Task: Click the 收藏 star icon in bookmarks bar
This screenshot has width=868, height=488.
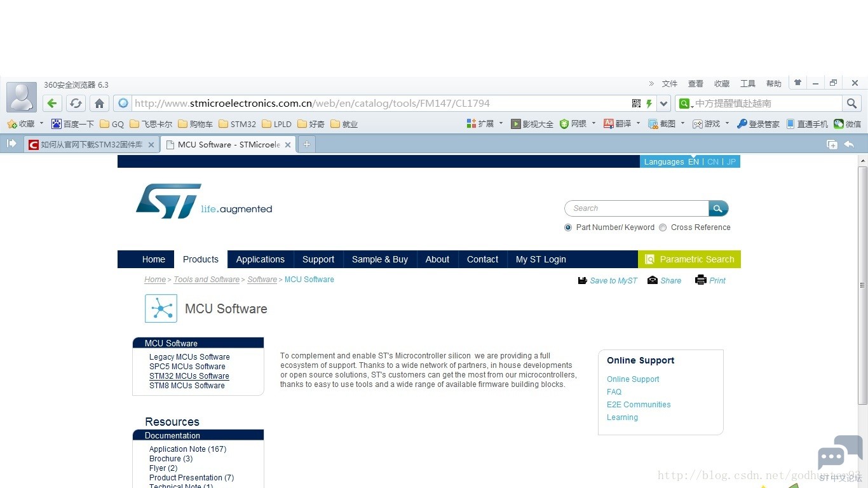Action: point(11,124)
